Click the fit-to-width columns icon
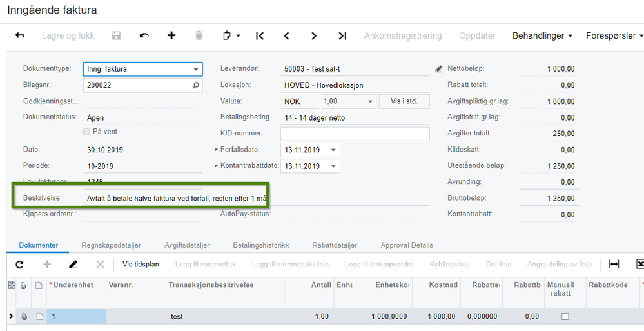This screenshot has width=644, height=331. [x=614, y=264]
